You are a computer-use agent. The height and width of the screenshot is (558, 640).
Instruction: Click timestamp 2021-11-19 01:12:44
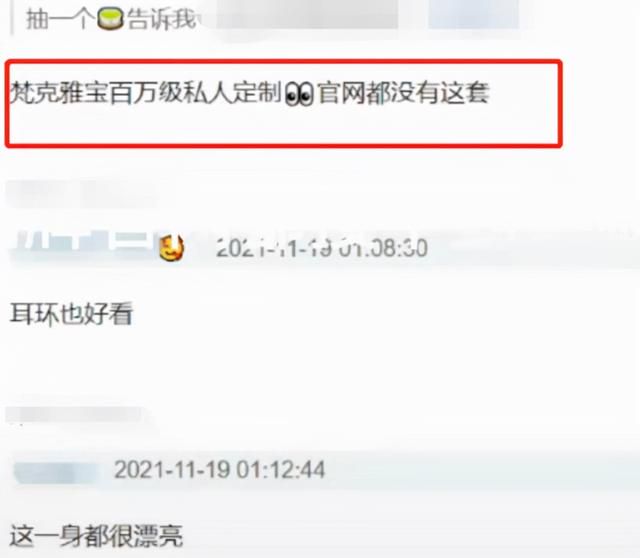point(220,469)
